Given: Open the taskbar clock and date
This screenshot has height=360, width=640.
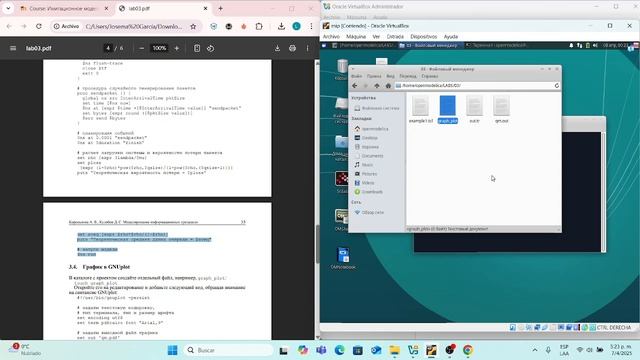Looking at the screenshot, I should tap(620, 350).
